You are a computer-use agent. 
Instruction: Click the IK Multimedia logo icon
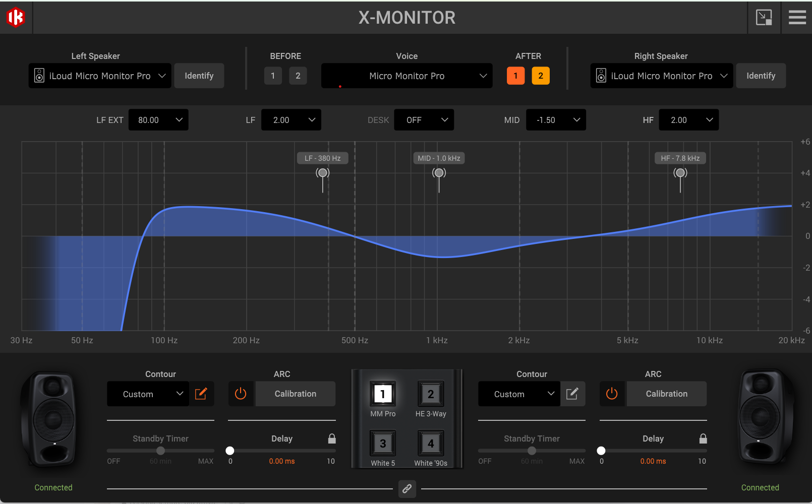click(16, 18)
